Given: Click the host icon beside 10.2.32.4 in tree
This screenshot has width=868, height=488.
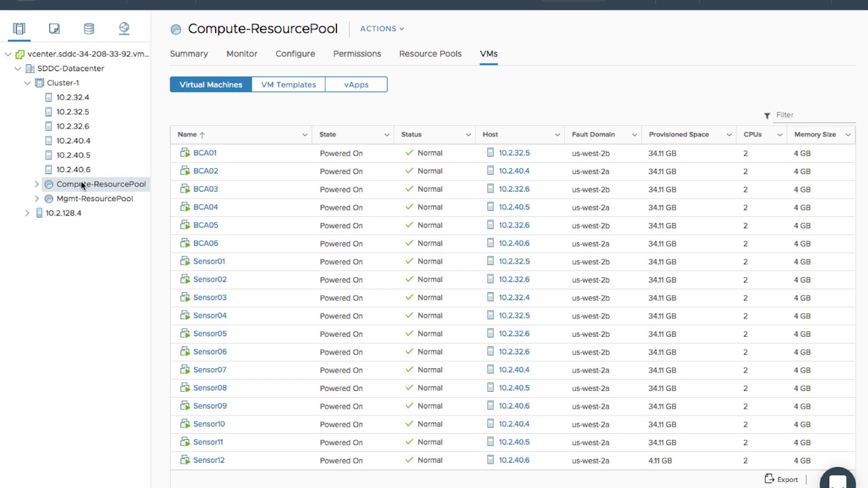Looking at the screenshot, I should [48, 98].
